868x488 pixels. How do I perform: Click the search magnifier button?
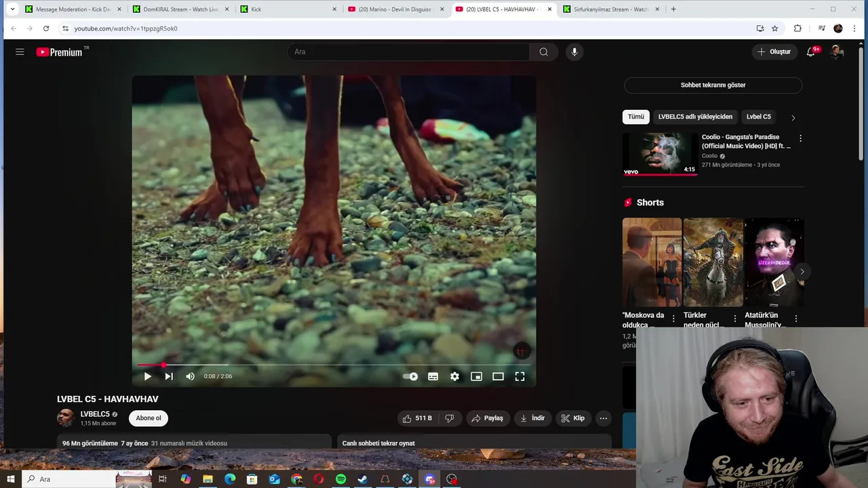pyautogui.click(x=544, y=52)
